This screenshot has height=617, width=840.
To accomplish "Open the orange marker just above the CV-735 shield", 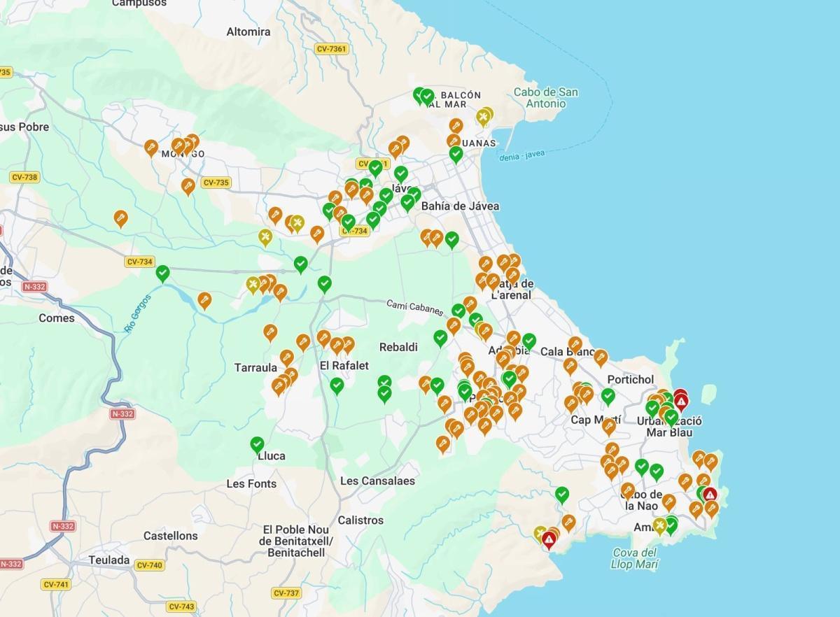I will 188,186.
